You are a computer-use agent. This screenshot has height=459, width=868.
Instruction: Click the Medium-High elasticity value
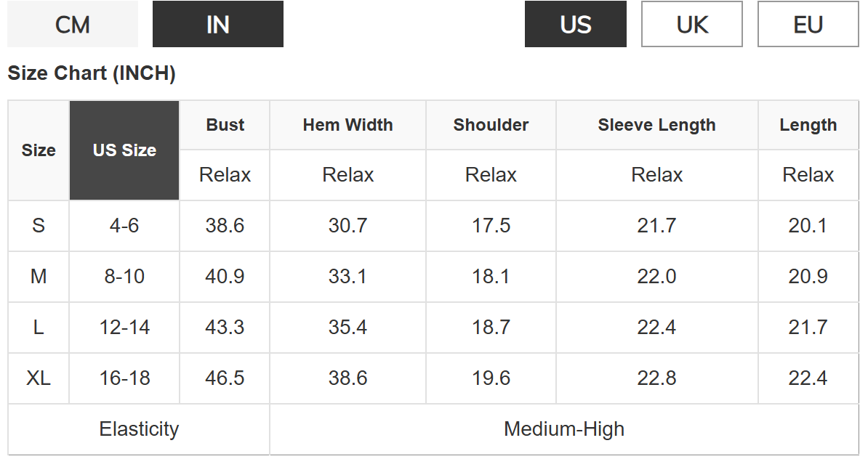coord(564,429)
